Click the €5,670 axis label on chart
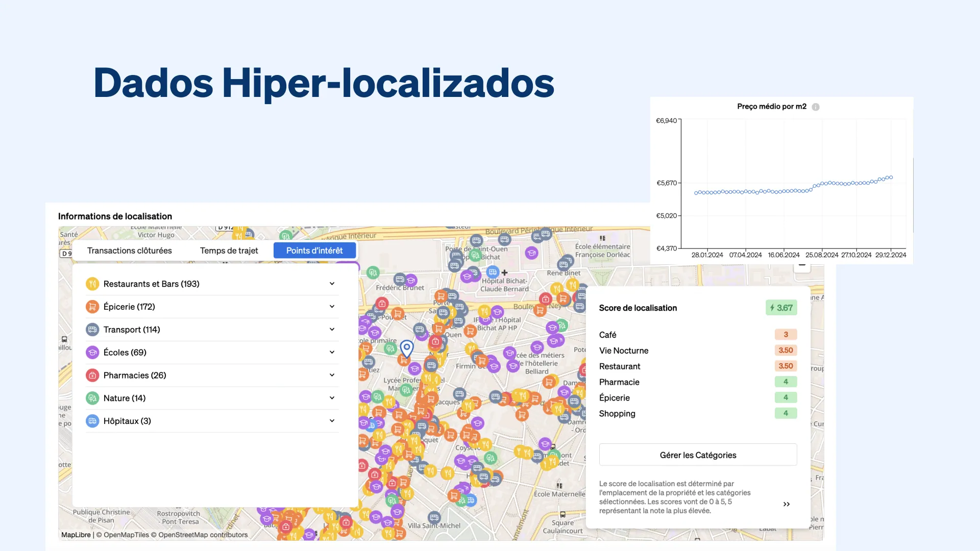The image size is (980, 551). coord(667,183)
